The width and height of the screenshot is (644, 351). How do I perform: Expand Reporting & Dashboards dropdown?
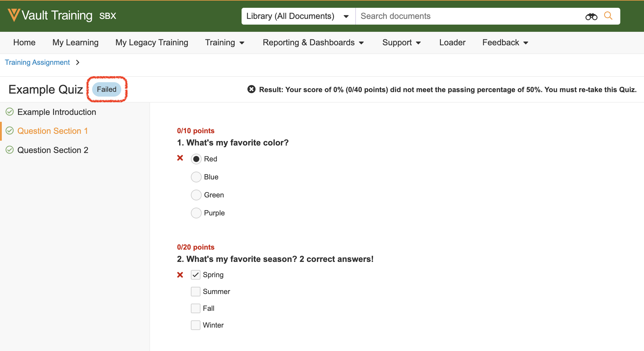point(313,43)
